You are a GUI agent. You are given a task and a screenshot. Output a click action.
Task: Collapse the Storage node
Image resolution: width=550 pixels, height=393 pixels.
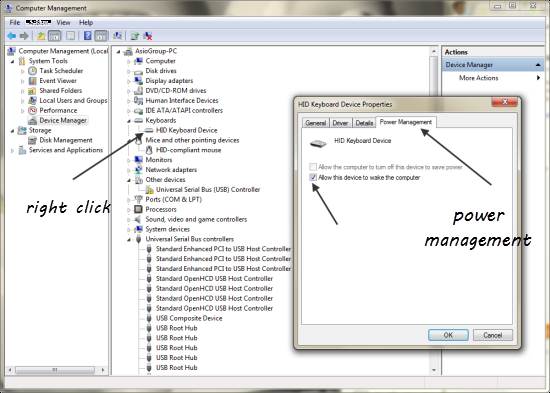(x=13, y=131)
